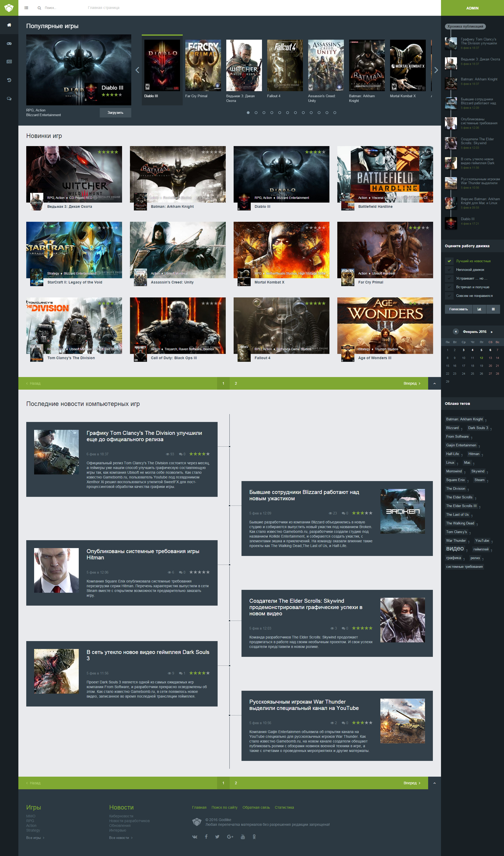This screenshot has width=504, height=856.
Task: Open 'Главная страница' breadcrumb tab
Action: (x=104, y=8)
